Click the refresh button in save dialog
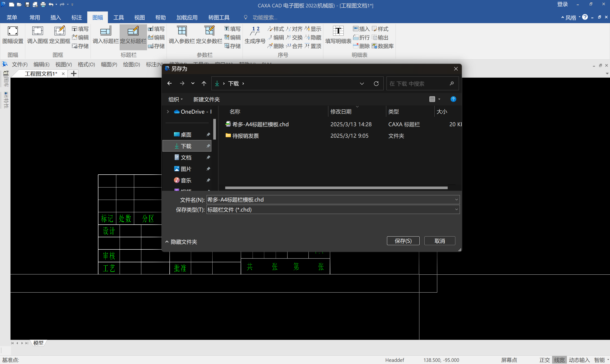The width and height of the screenshot is (610, 364). point(376,84)
